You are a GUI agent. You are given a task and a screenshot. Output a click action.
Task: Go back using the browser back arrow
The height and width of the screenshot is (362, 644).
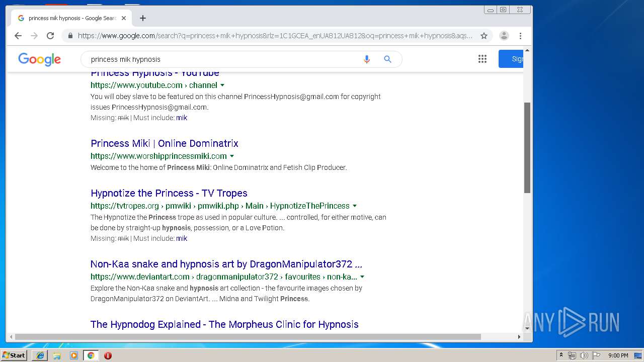18,36
